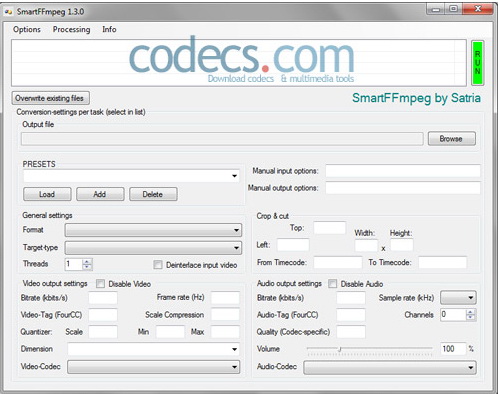Check the Disable Video checkbox

click(100, 284)
